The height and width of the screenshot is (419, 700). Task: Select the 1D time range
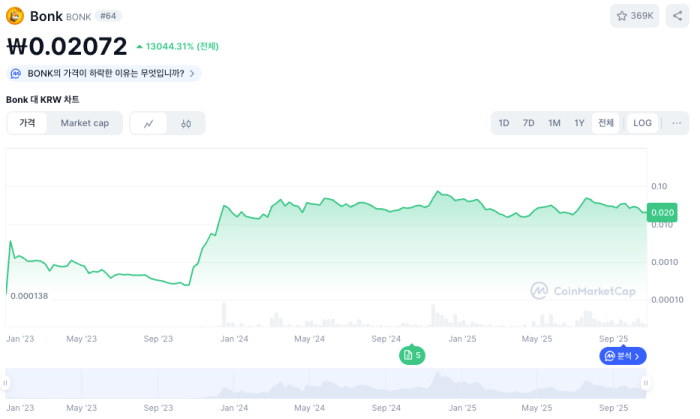click(504, 123)
